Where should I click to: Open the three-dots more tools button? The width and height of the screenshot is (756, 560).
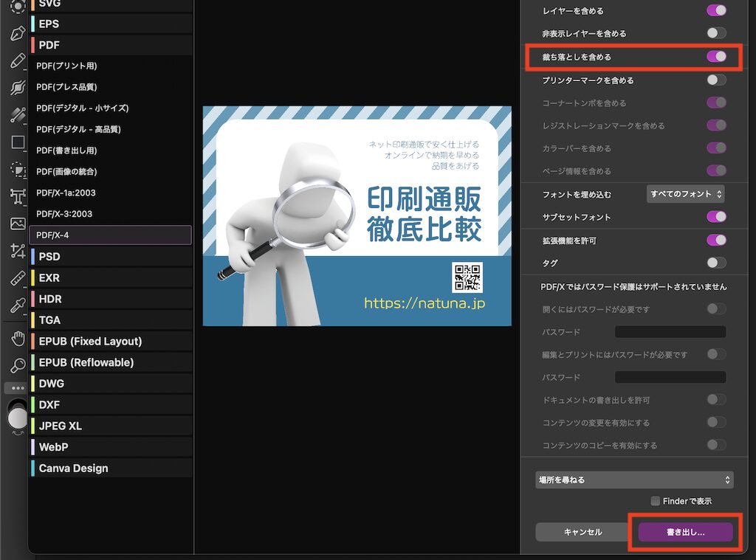coord(18,388)
